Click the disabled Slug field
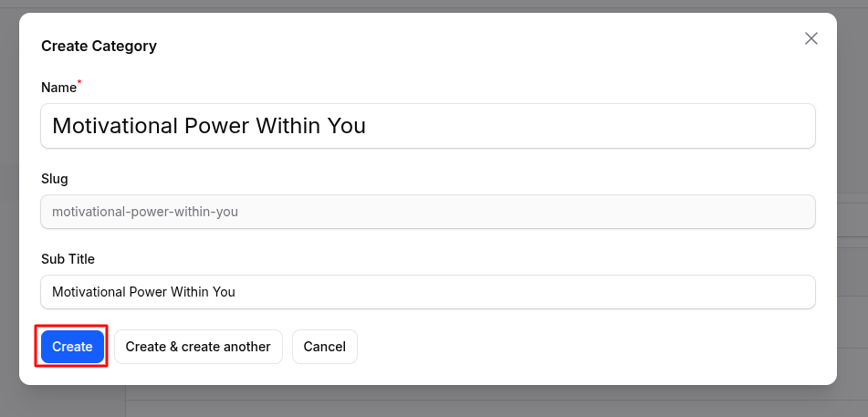The width and height of the screenshot is (868, 417). click(x=427, y=212)
